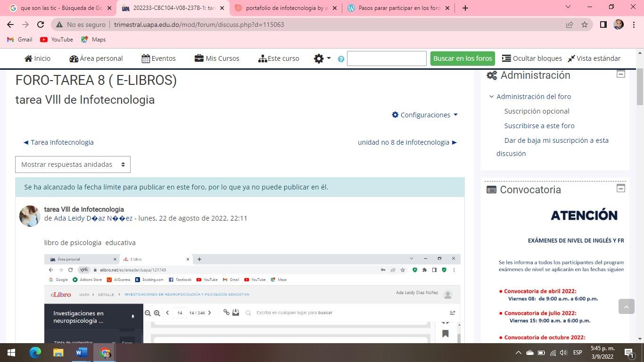The height and width of the screenshot is (362, 644).
Task: Open the Maps bookmark
Action: coord(93,40)
